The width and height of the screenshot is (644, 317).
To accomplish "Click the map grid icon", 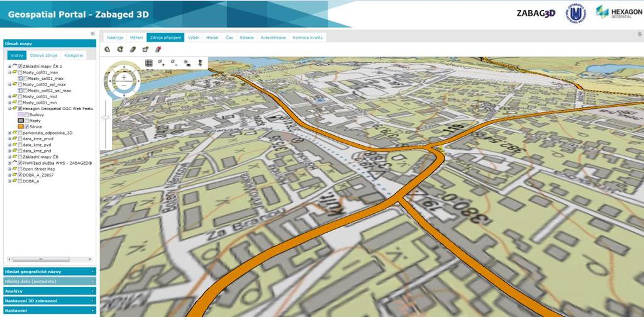I will (x=148, y=63).
